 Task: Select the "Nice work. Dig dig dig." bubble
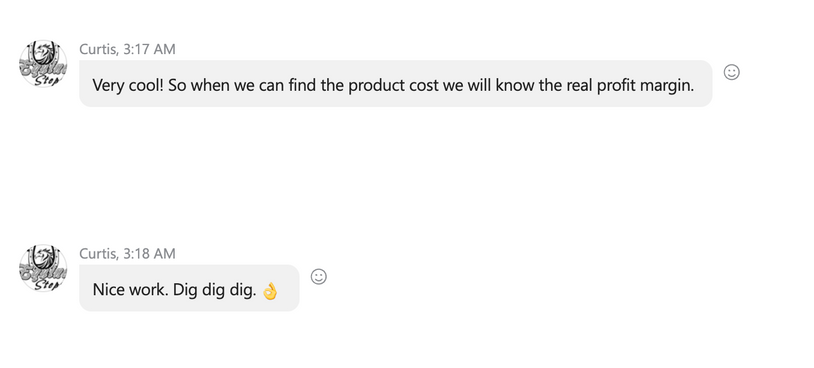click(x=189, y=288)
